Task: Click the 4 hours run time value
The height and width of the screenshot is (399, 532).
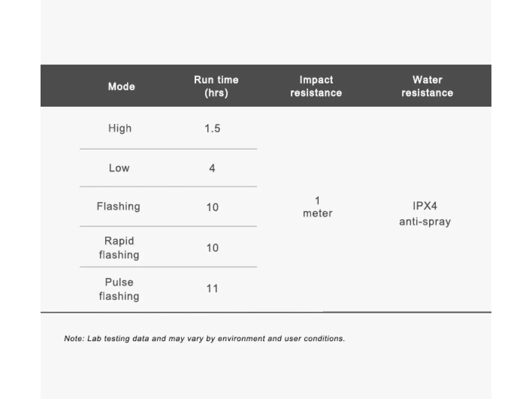Action: [x=212, y=168]
